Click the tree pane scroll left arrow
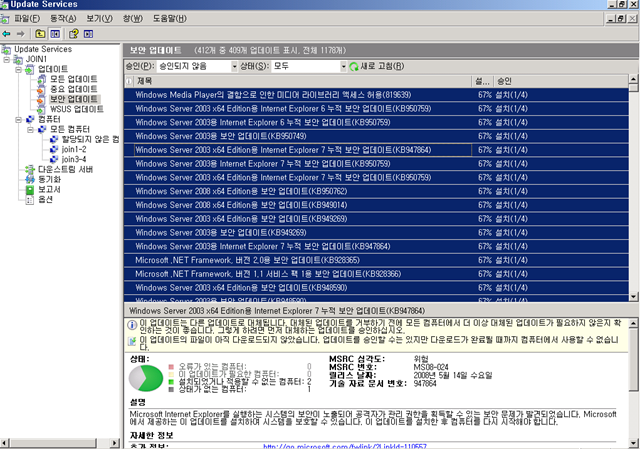Viewport: 640px width, 449px height. pyautogui.click(x=4, y=443)
